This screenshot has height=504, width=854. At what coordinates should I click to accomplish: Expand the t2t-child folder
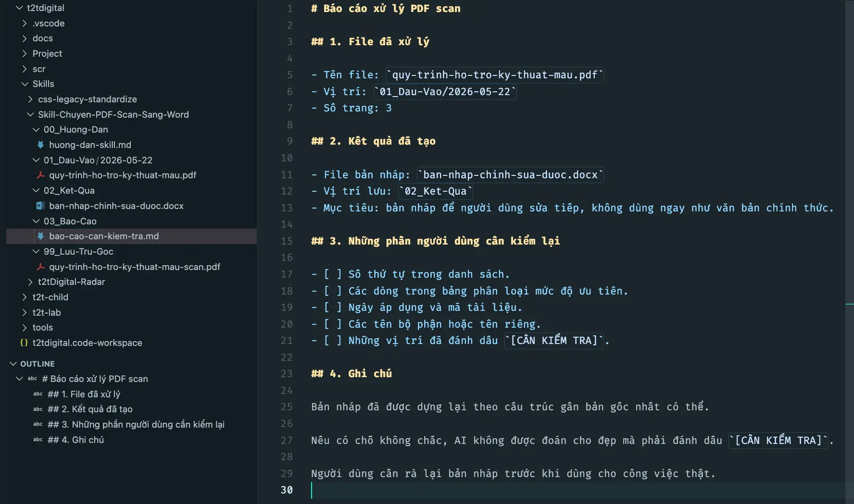click(25, 297)
